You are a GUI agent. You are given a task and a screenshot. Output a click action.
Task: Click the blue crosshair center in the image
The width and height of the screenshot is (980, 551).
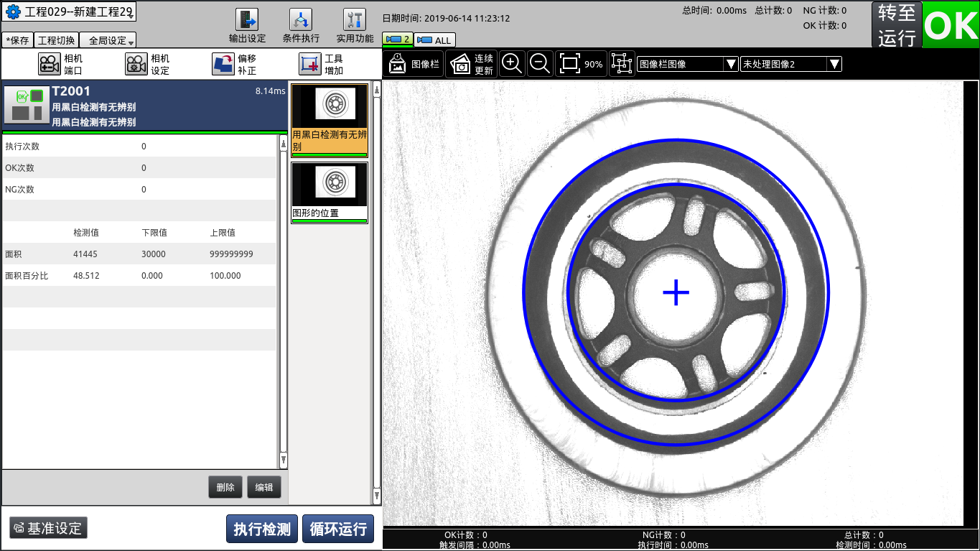[676, 292]
